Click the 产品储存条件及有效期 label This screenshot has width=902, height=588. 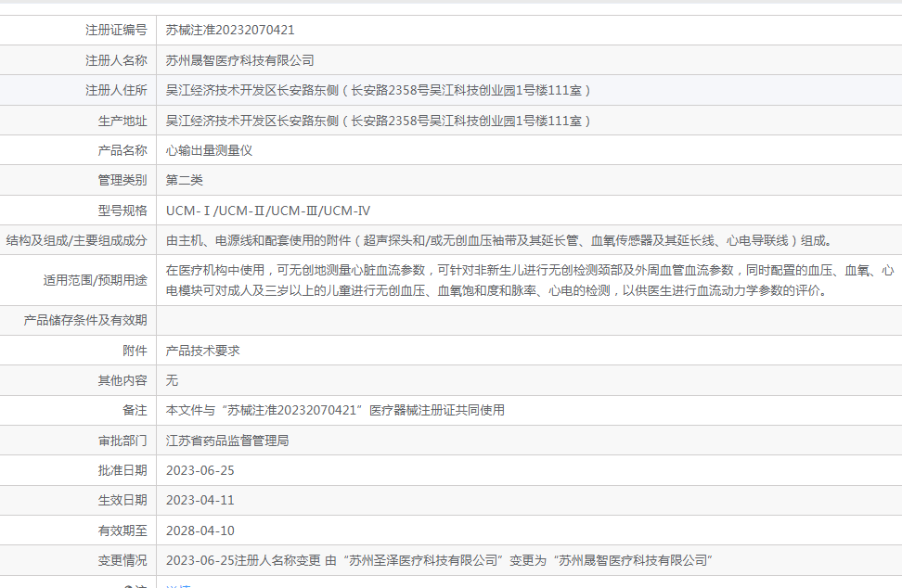85,321
